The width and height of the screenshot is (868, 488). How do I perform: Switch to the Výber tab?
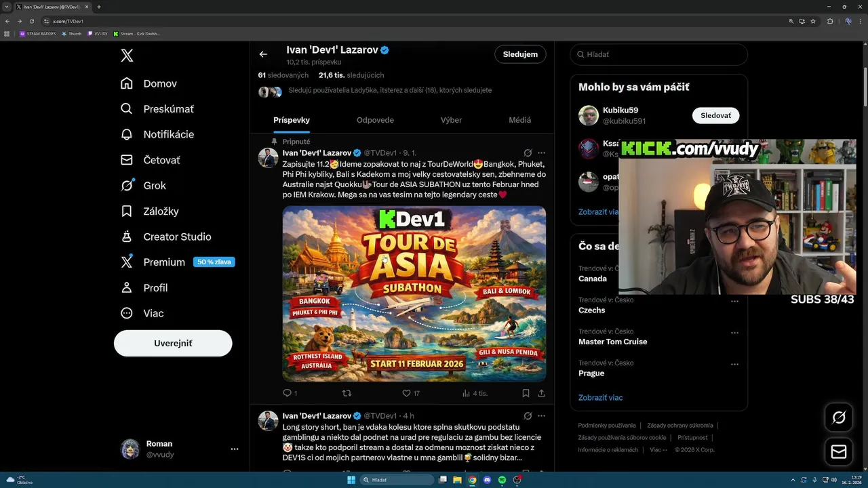451,120
